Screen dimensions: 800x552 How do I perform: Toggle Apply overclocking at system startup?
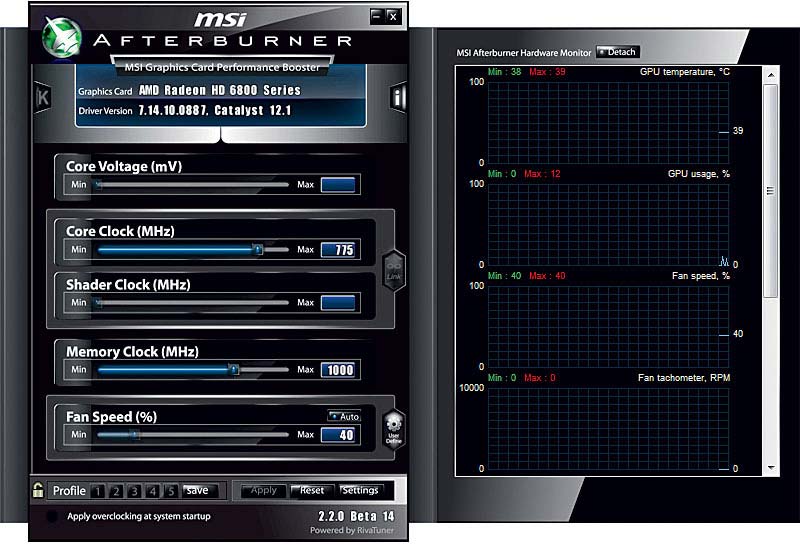click(x=52, y=516)
